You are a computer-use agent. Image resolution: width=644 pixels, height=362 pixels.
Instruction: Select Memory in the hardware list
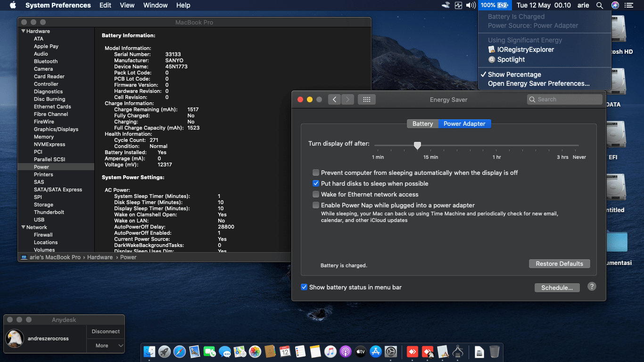[x=44, y=137]
